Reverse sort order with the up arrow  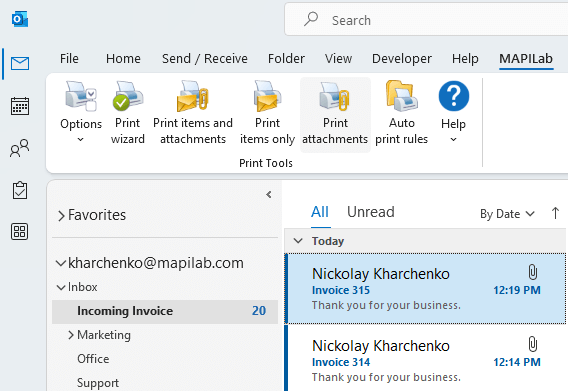(555, 213)
